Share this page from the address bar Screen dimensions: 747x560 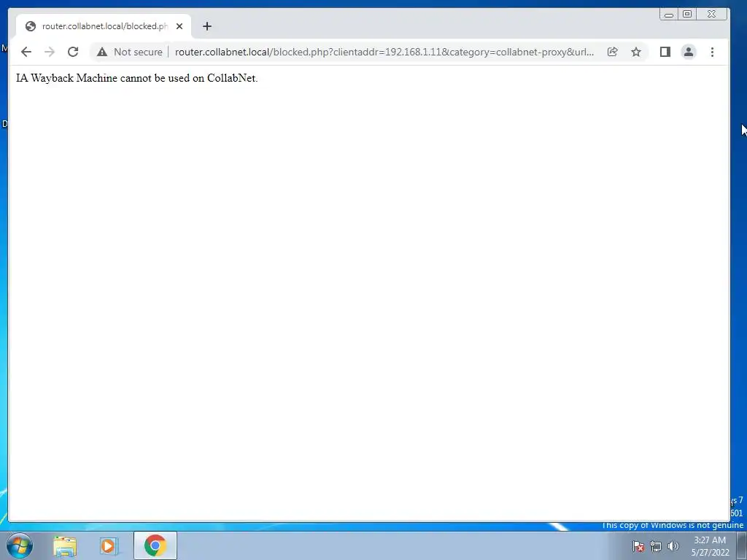[613, 52]
